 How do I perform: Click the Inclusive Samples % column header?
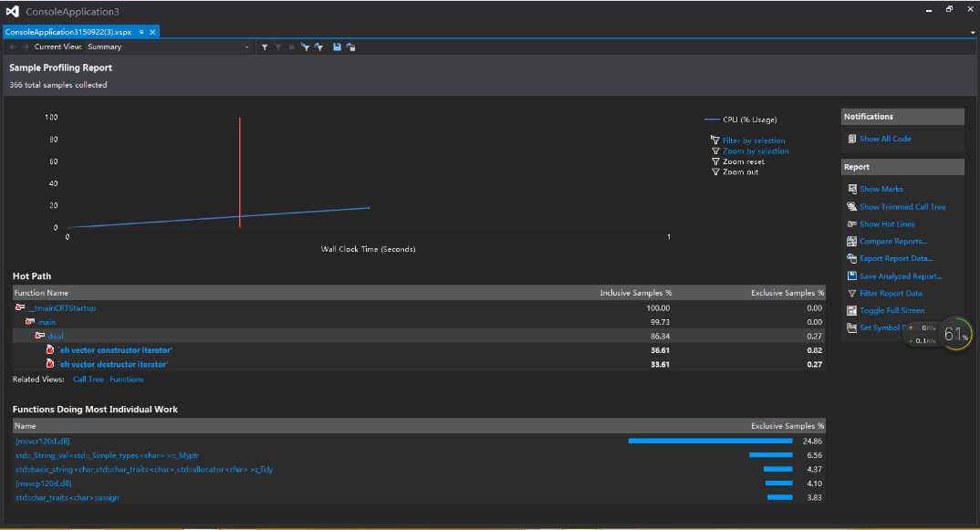[x=635, y=293]
